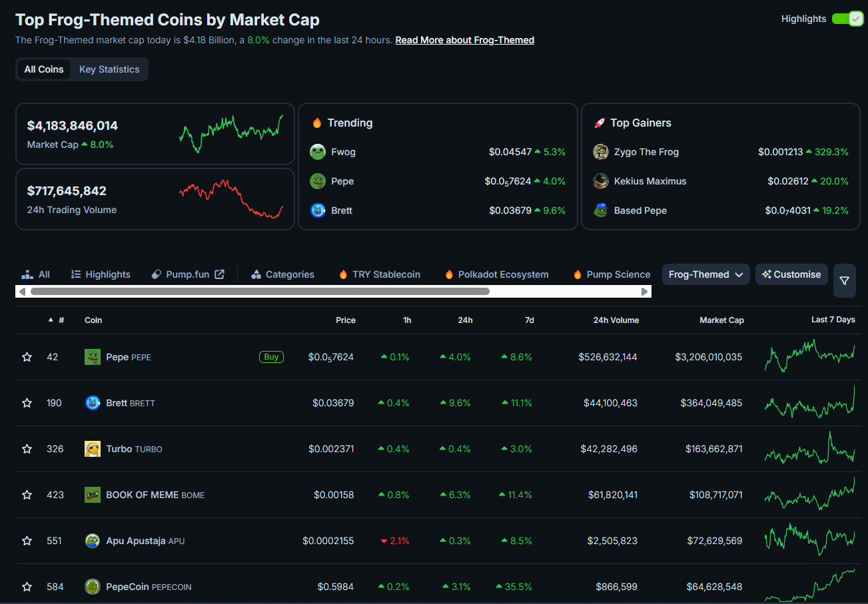Click the BOOK OF MEME coin logo
The height and width of the screenshot is (604, 868).
(x=93, y=495)
